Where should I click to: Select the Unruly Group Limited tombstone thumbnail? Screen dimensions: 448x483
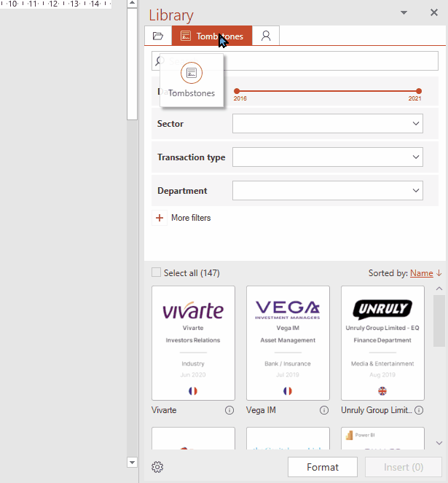[x=382, y=343]
